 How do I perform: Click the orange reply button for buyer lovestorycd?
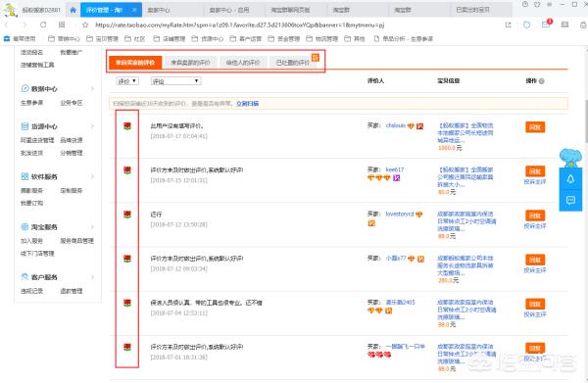(535, 215)
